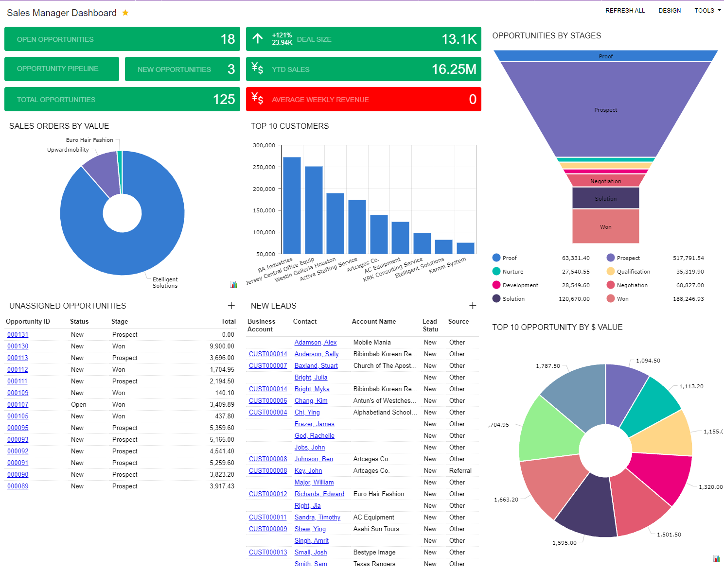Click chart icon below Sales Orders donut
724x588 pixels.
pos(233,285)
